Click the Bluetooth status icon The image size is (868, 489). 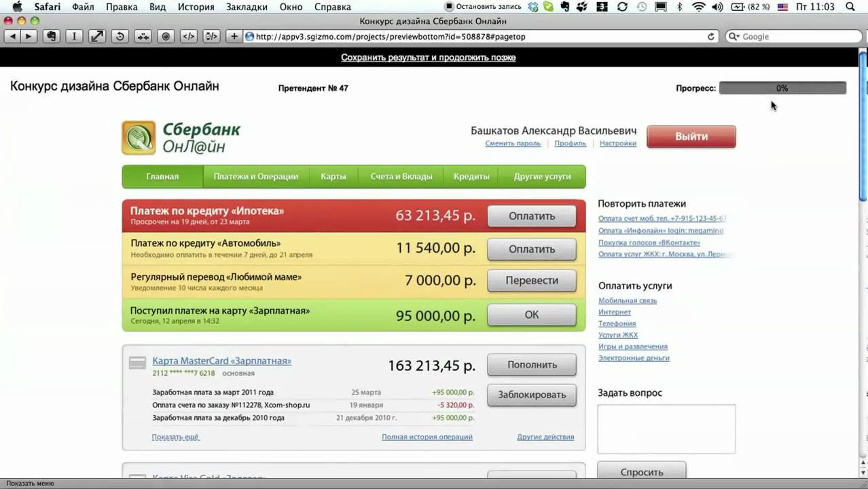680,7
